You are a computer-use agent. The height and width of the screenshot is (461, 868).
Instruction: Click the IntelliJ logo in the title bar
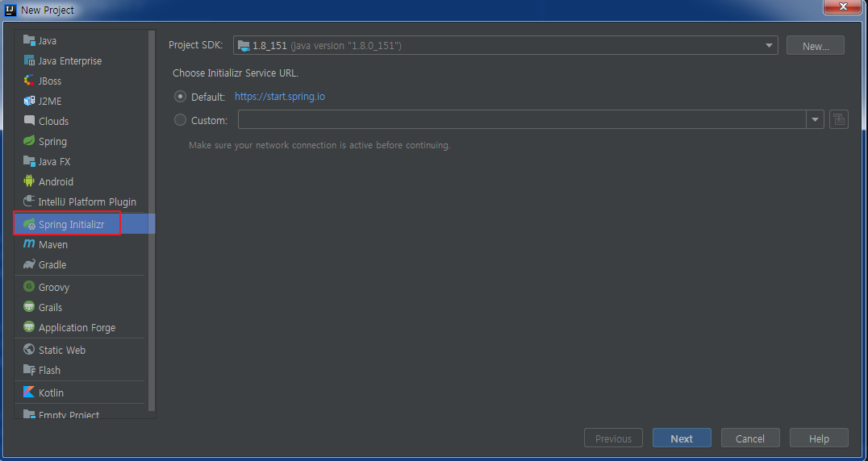pos(10,10)
